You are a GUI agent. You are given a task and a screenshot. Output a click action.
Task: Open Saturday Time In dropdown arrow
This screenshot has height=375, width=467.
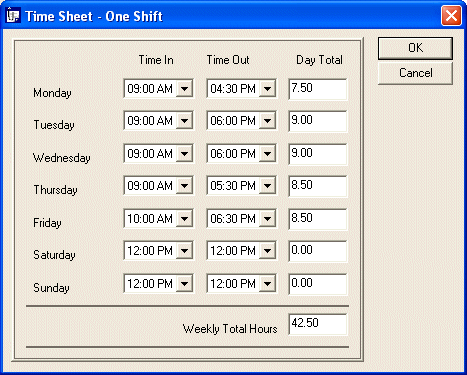click(184, 251)
